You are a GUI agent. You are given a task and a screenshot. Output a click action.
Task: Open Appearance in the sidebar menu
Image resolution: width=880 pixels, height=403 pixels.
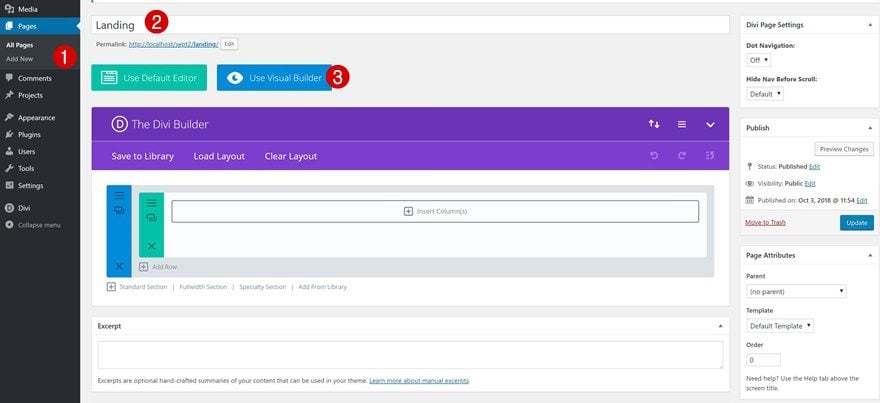click(36, 118)
